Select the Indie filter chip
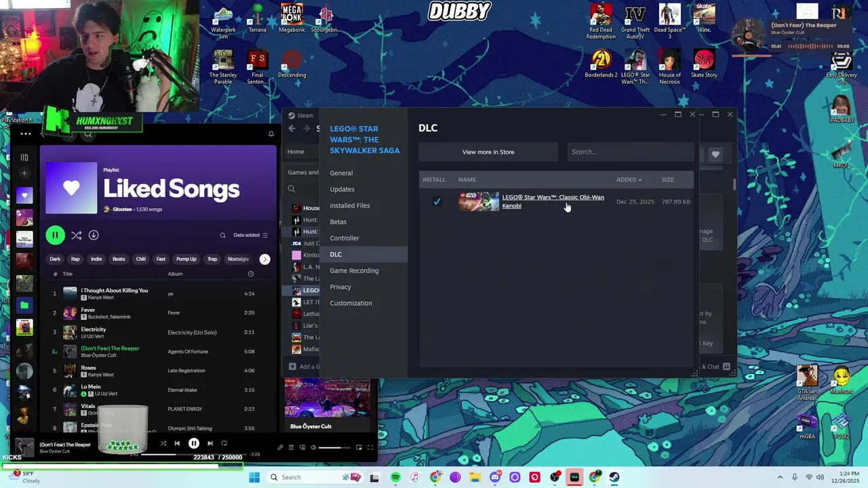 96,259
